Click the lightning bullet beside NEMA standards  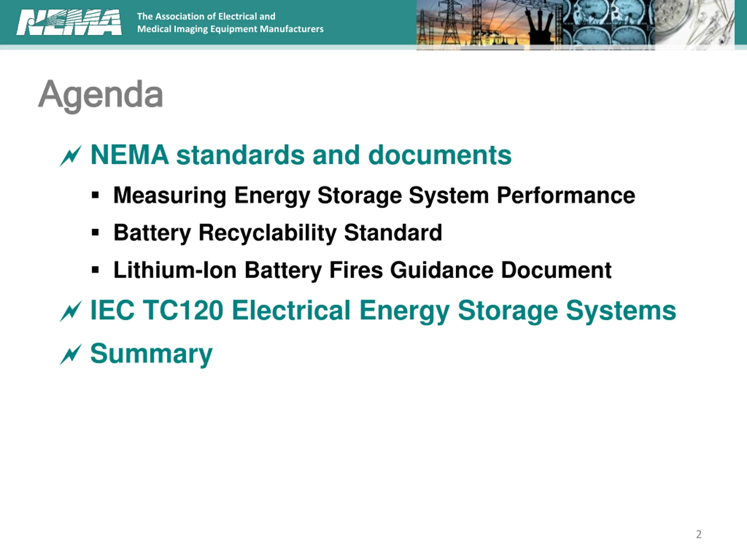71,156
